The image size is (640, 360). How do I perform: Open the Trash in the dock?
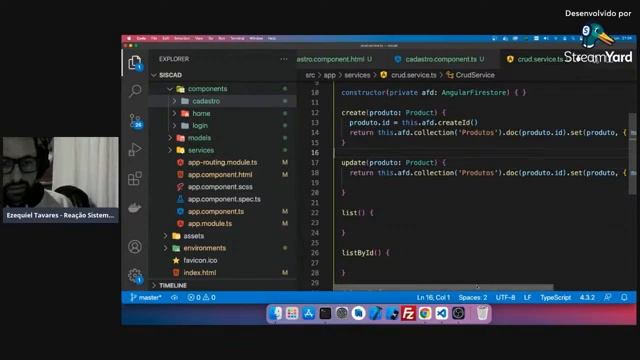point(482,313)
